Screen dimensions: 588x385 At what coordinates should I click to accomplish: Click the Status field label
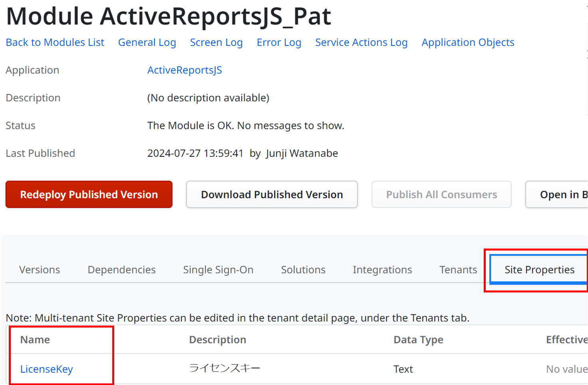point(20,126)
